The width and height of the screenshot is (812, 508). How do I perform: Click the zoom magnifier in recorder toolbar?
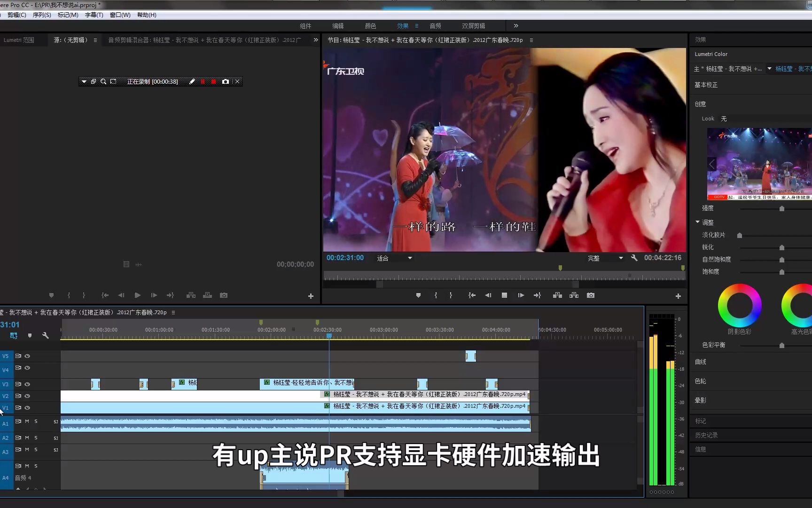(x=103, y=81)
